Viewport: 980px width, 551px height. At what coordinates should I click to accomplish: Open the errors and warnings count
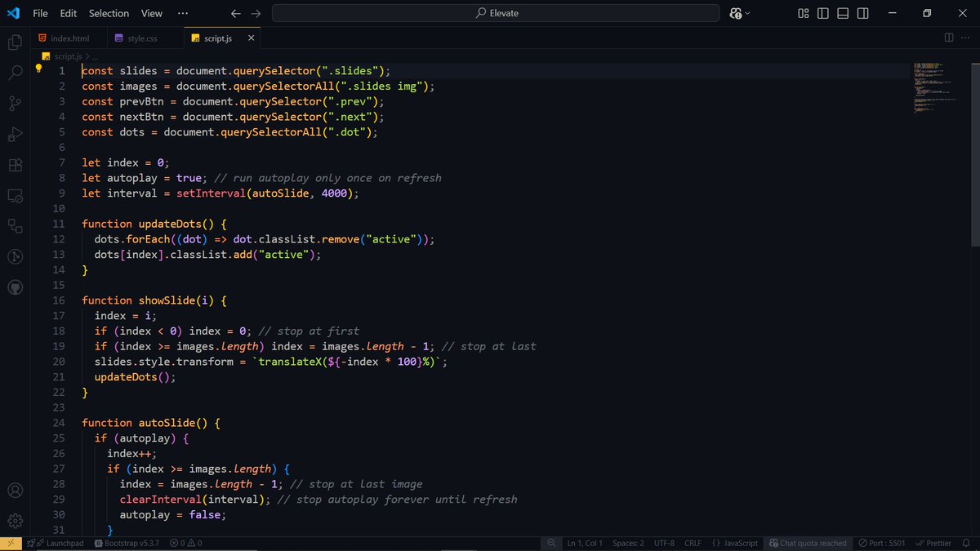click(x=185, y=543)
